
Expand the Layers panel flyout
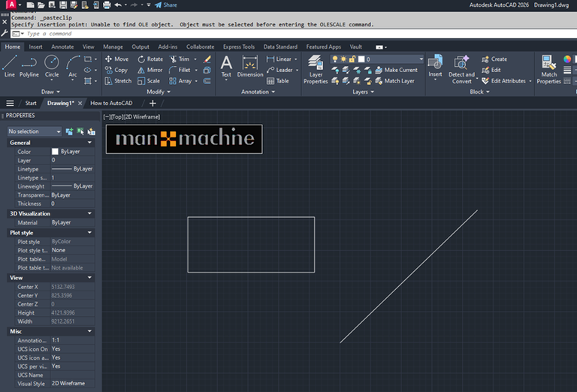point(363,92)
